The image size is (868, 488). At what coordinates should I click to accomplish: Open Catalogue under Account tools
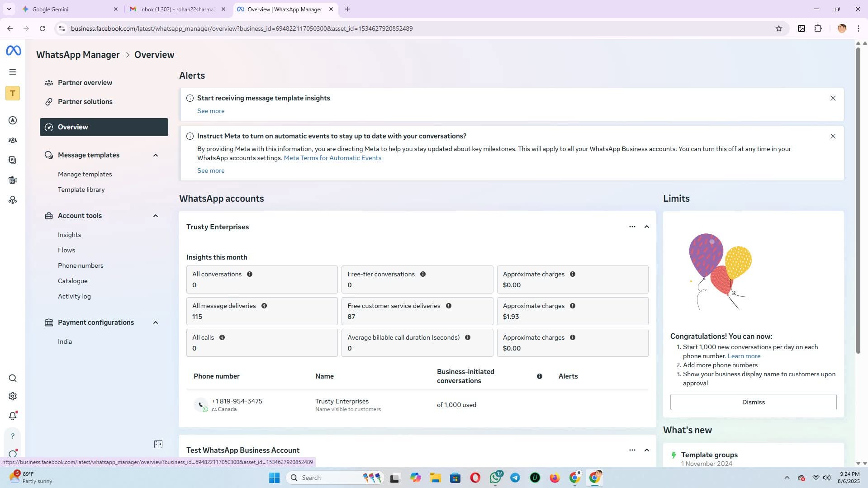[72, 281]
